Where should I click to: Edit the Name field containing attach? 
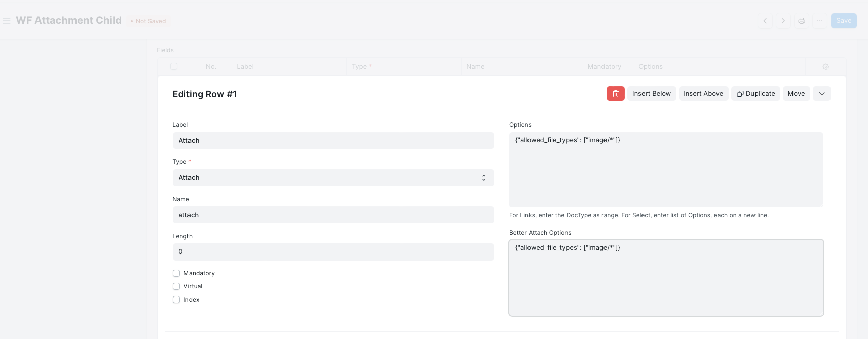(333, 215)
